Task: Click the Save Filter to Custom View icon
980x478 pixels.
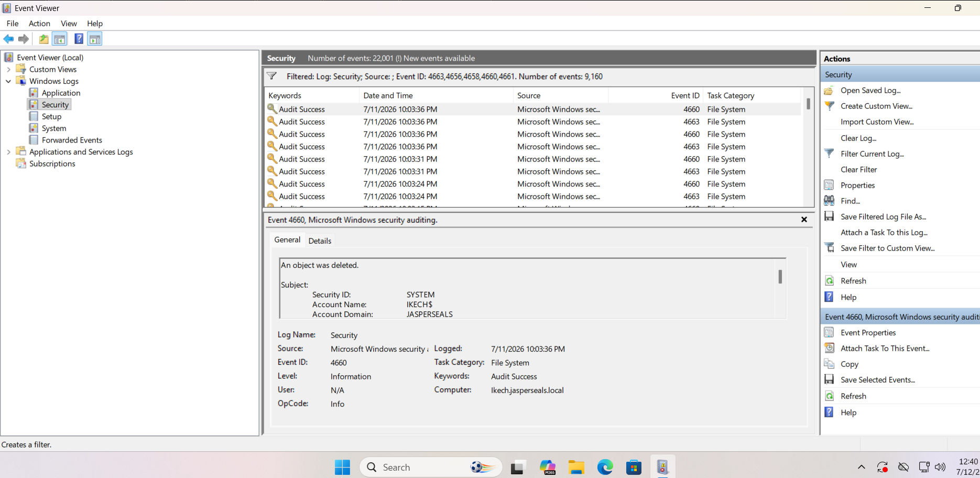Action: (x=829, y=248)
